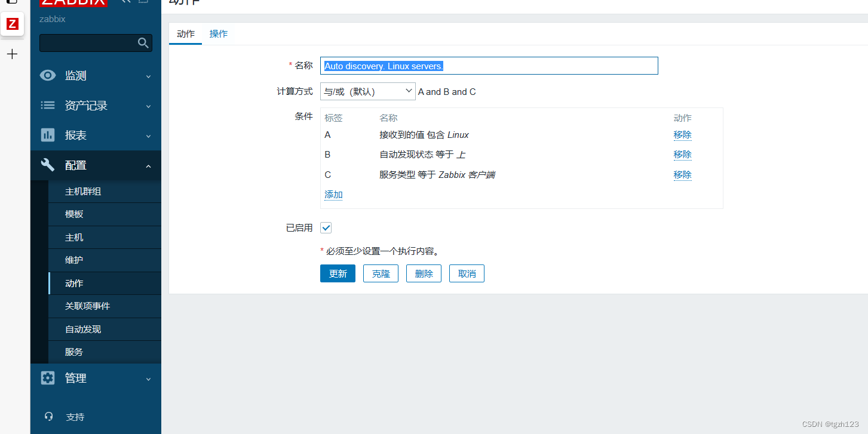
Task: Click the eye icon beside 监测
Action: pos(48,76)
